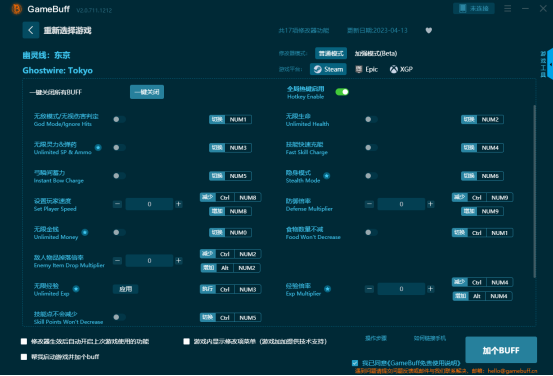Click the vertical scrollbar of the cheat list
553x376 pixels.
tap(534, 191)
